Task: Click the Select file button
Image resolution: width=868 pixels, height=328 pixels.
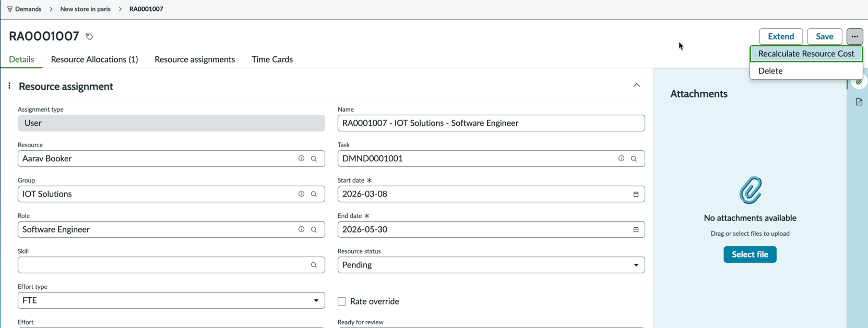Action: coord(750,254)
